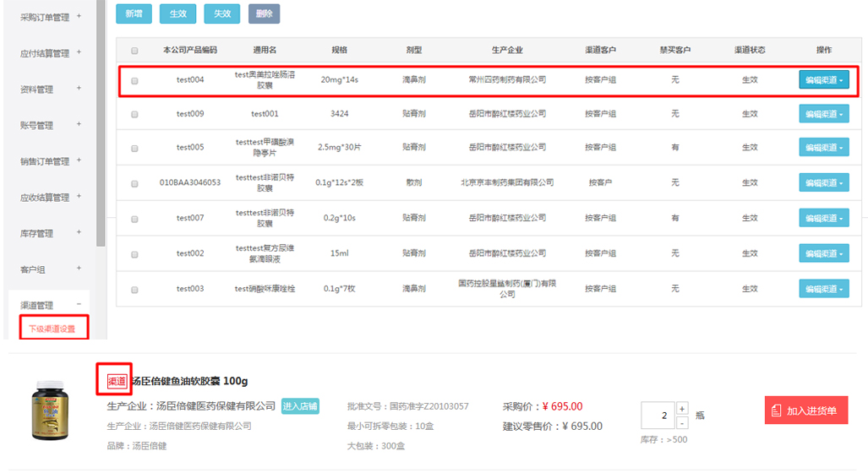Click the document icon on 加入进货单
The image size is (868, 473).
[778, 410]
